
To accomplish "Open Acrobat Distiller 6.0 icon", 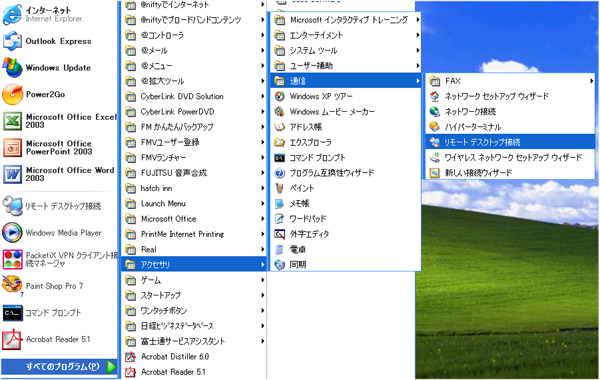I will pos(130,357).
